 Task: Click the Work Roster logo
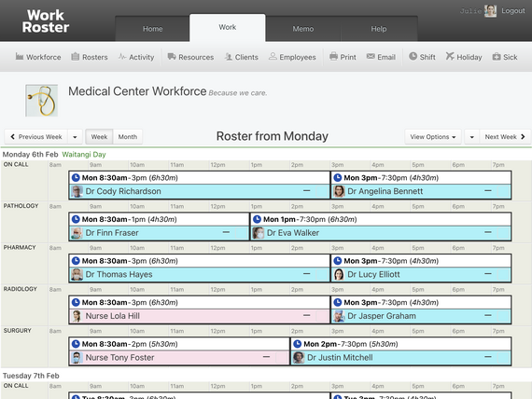point(46,21)
